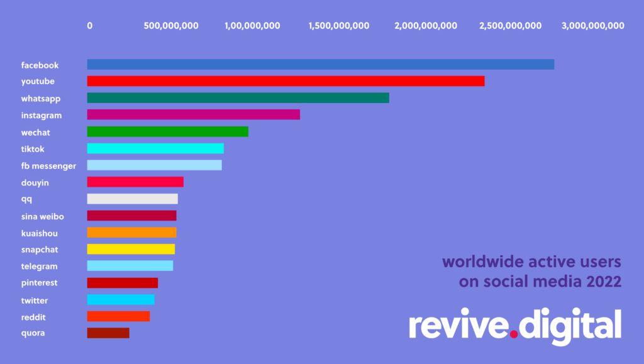Select the dark red pinterest bar
This screenshot has height=364, width=644.
[123, 283]
